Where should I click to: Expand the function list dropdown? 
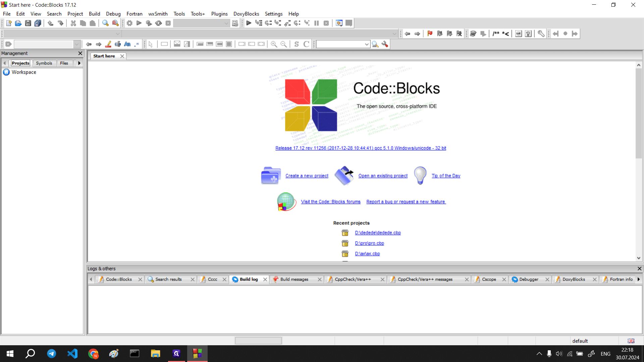click(394, 34)
